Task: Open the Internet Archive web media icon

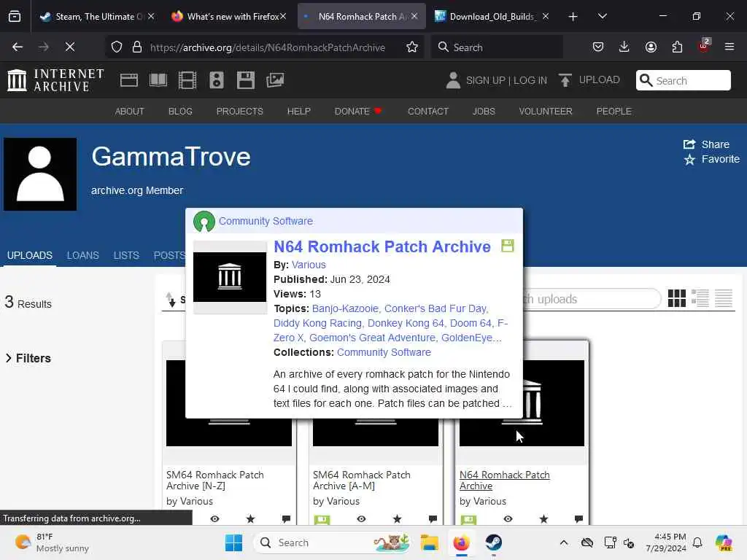Action: (128, 80)
